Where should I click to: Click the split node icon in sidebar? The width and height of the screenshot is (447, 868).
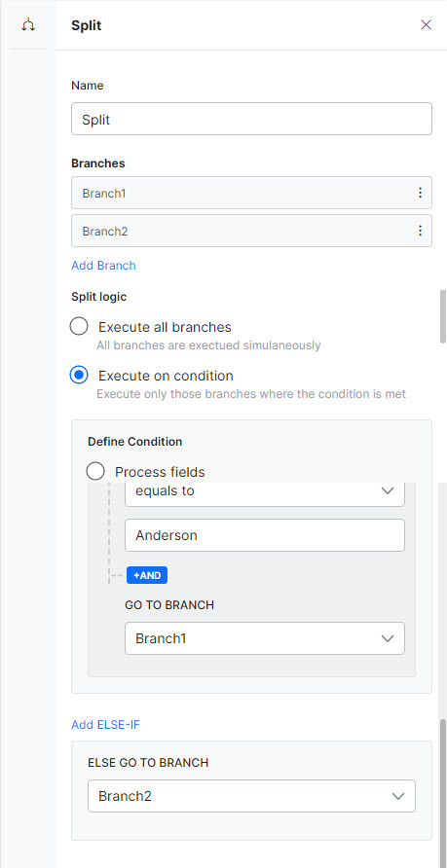28,25
